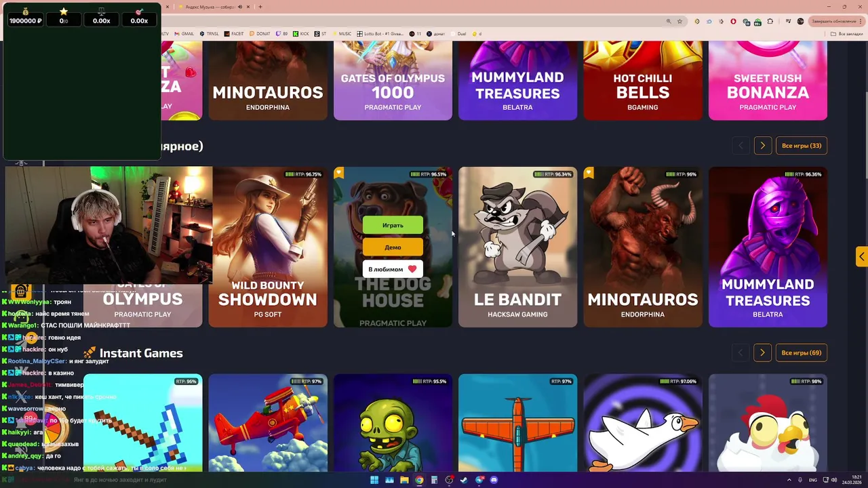Click the system volume icon
The height and width of the screenshot is (488, 868).
coord(834,480)
